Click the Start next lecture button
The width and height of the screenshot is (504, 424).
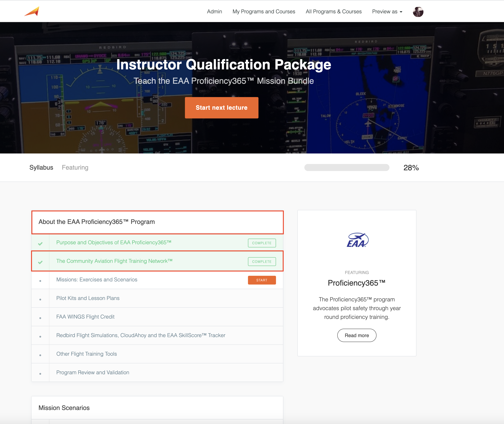(x=222, y=108)
